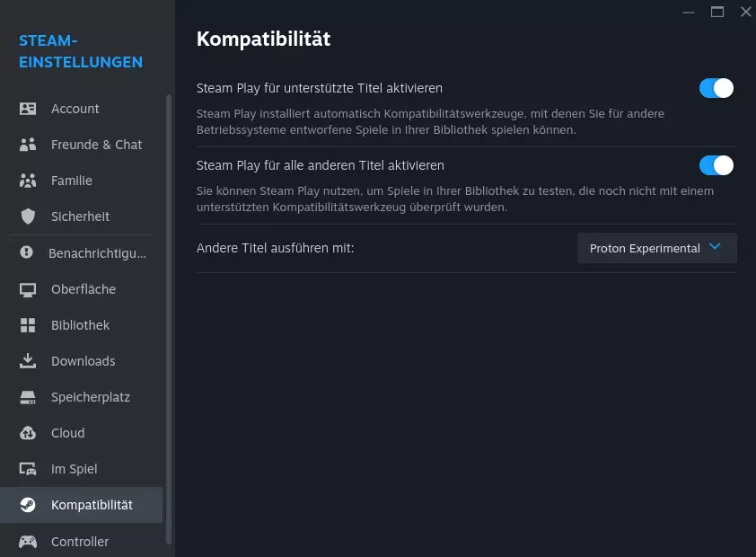Screen dimensions: 756x557
Task: Disable Steam Play für unterstützte Titel
Action: [x=716, y=88]
